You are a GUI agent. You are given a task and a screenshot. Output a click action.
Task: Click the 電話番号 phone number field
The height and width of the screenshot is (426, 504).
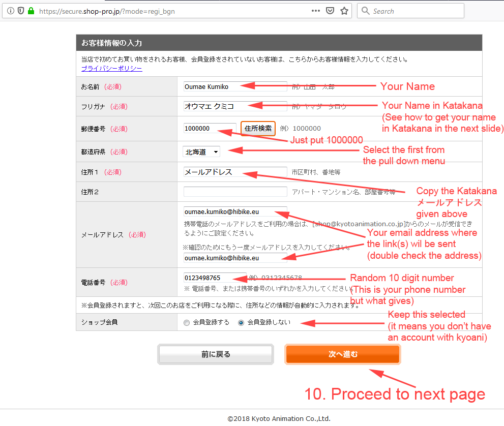click(215, 278)
